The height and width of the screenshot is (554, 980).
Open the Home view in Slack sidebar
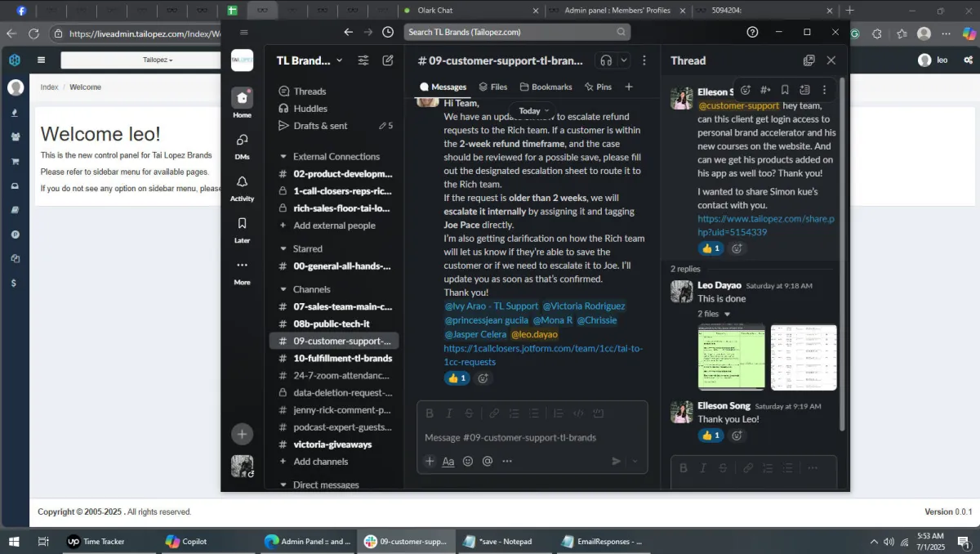click(x=242, y=103)
